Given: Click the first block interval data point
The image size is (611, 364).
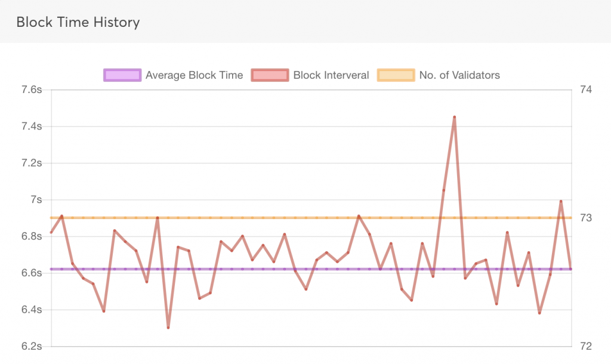Looking at the screenshot, I should click(x=52, y=233).
